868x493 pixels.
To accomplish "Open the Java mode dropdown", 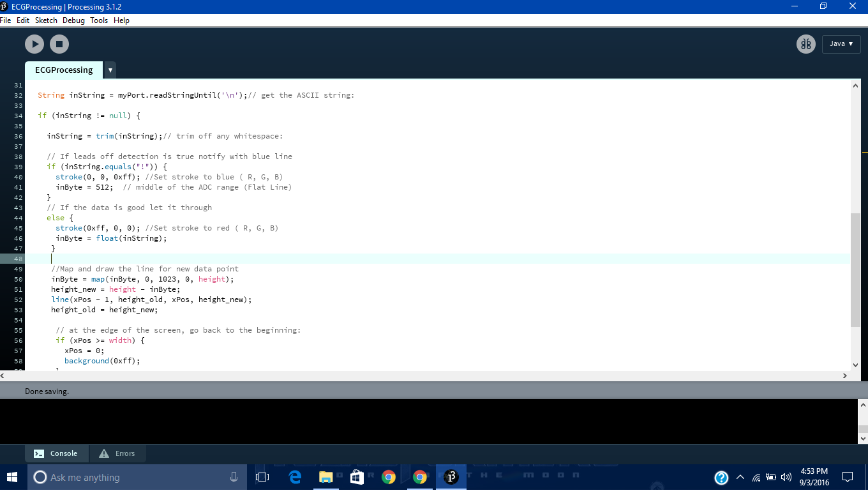I will (841, 43).
